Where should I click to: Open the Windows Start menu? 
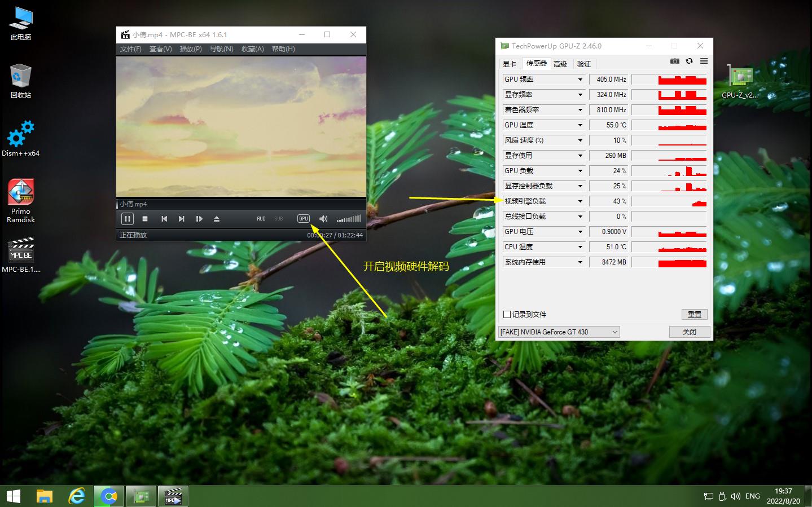[14, 497]
